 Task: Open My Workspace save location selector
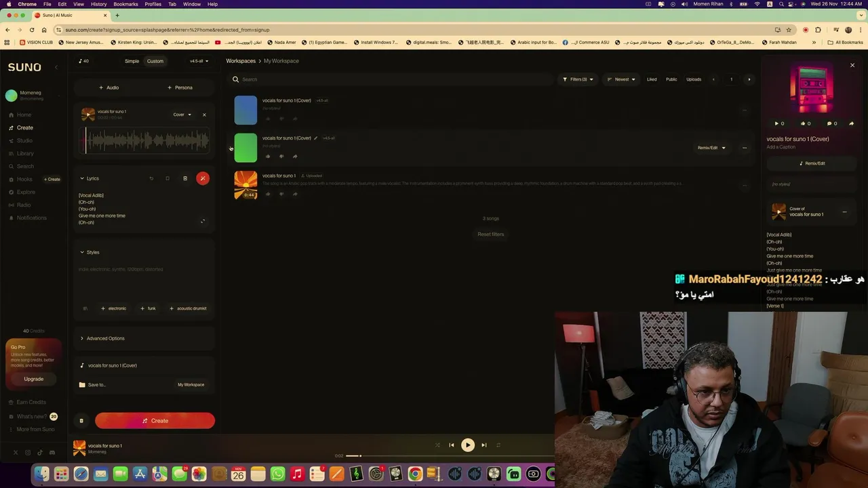tap(191, 385)
